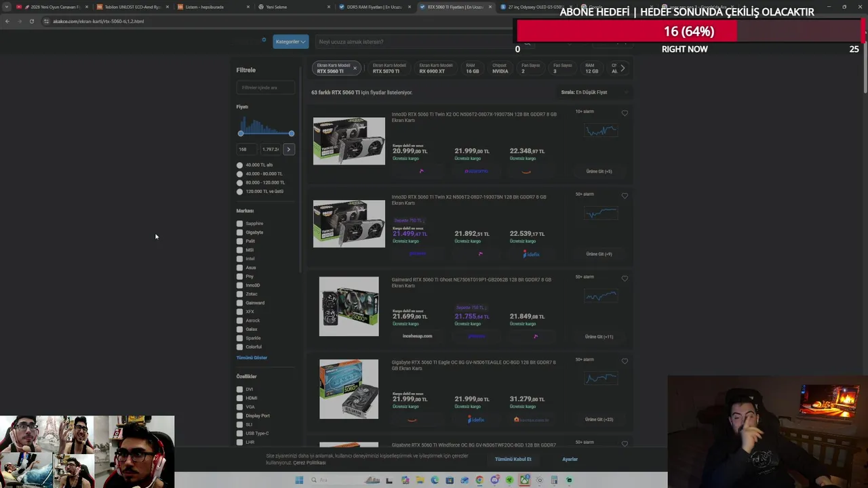
Task: Expand filter chips with right arrow
Action: click(x=623, y=68)
